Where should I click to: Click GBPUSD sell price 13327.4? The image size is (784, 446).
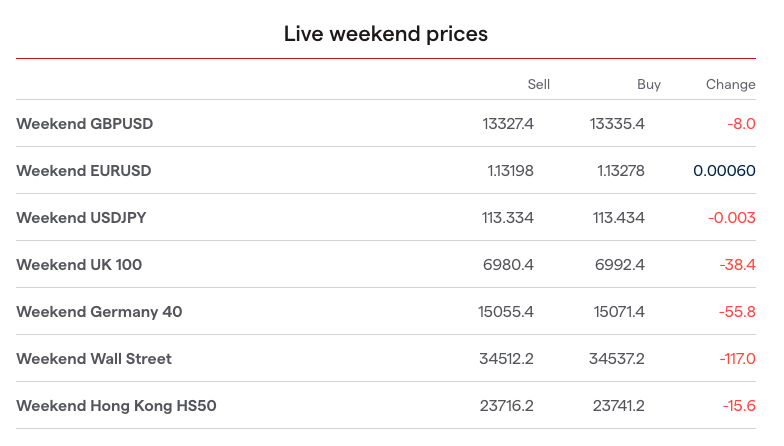[x=508, y=124]
